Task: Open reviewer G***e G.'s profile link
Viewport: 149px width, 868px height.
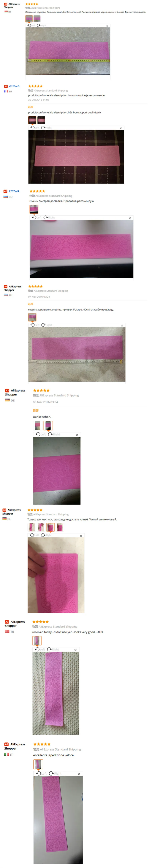Action: tap(15, 86)
